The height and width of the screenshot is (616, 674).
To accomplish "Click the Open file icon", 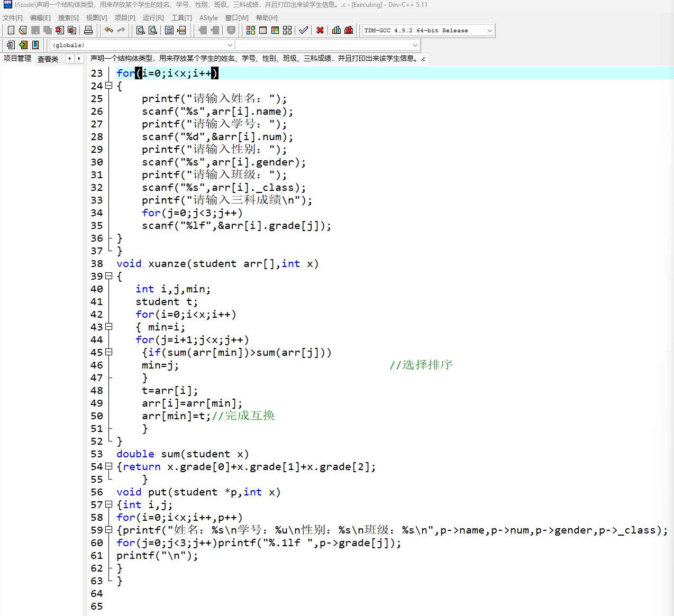I will tap(23, 30).
